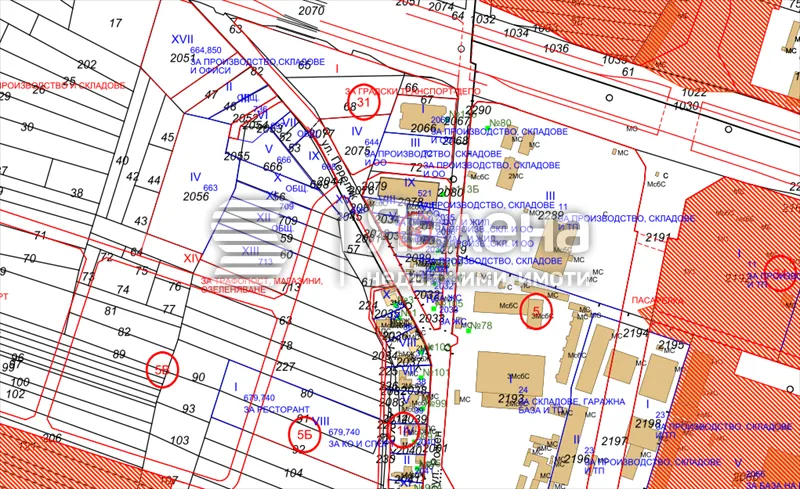
Task: Select parcel number 2191
Action: (x=657, y=237)
